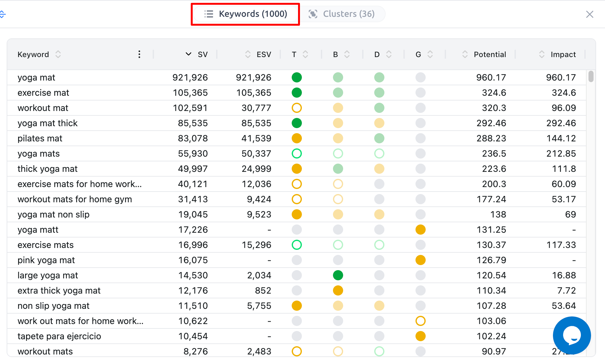Image resolution: width=605 pixels, height=364 pixels.
Task: Open the SV column chevron dropdown
Action: tap(188, 54)
